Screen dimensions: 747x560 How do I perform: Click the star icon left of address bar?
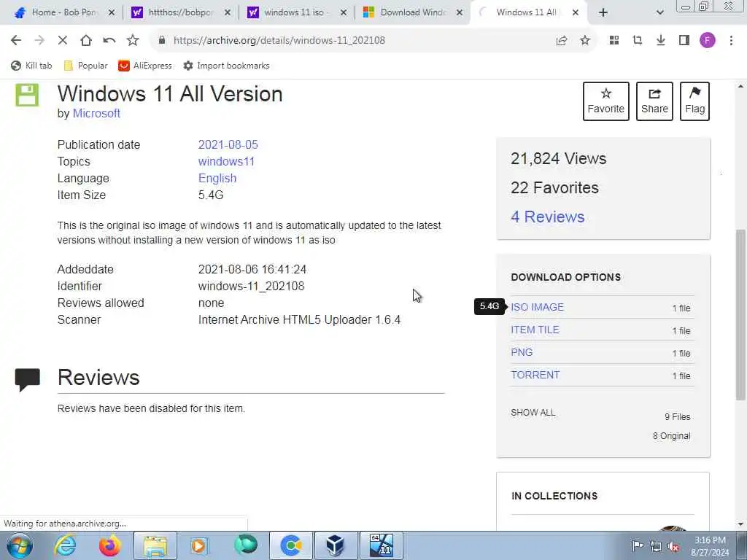coord(133,41)
